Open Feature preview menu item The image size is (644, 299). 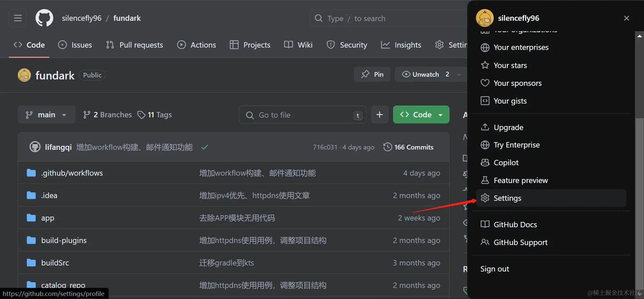point(551,180)
